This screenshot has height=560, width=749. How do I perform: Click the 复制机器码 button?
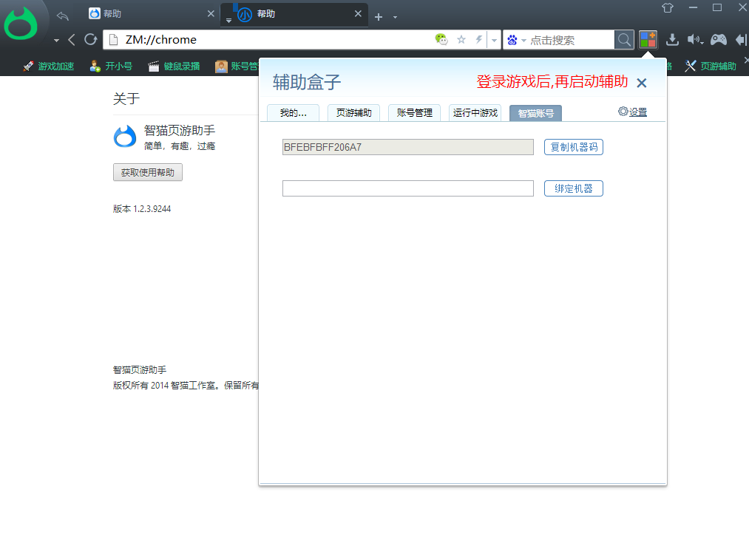[573, 147]
